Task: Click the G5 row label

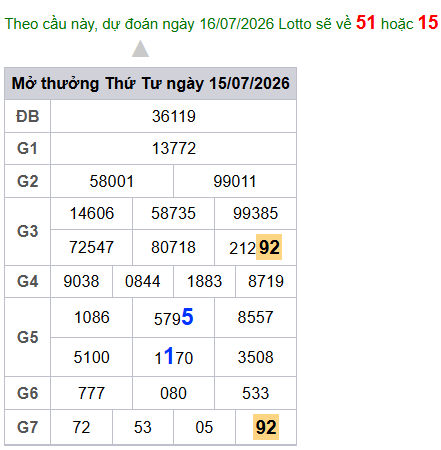Action: point(28,337)
